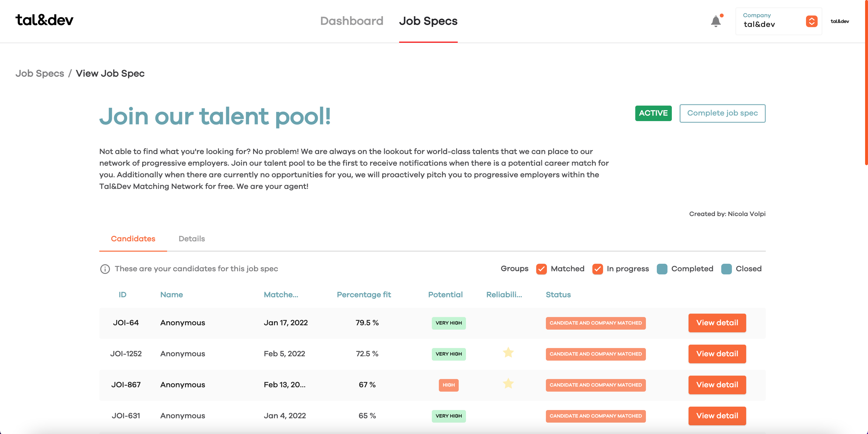Click the info icon beside candidates note

tap(105, 269)
